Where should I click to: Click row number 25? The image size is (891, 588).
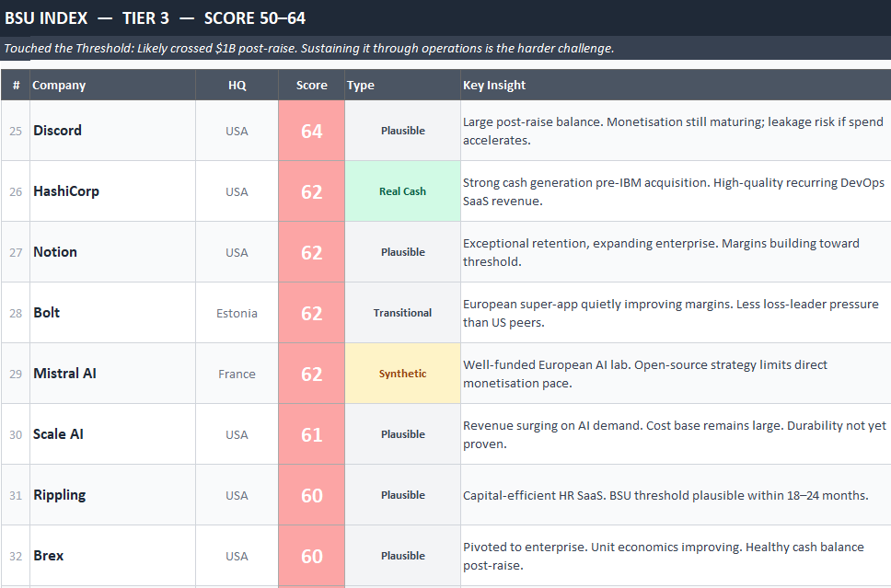[x=16, y=131]
